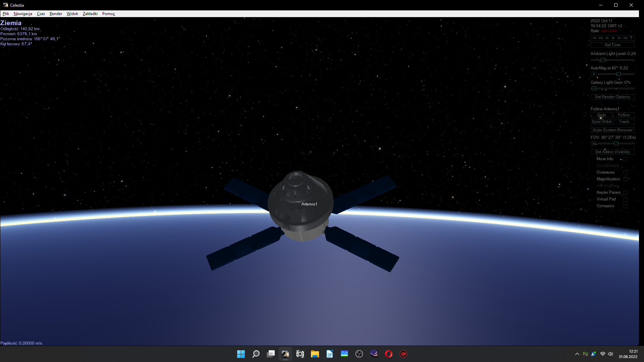The image size is (644, 362).
Task: Click the Celestia taskbar icon
Action: [285, 354]
